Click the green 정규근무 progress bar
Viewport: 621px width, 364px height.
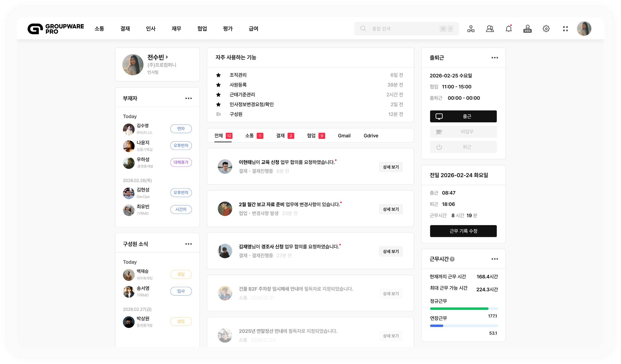pos(459,309)
